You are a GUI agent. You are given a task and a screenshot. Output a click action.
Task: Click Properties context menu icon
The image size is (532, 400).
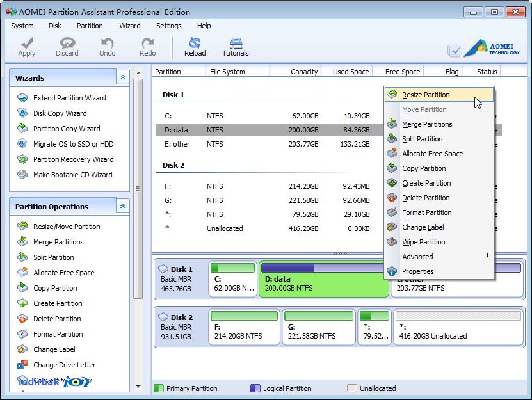tap(392, 271)
